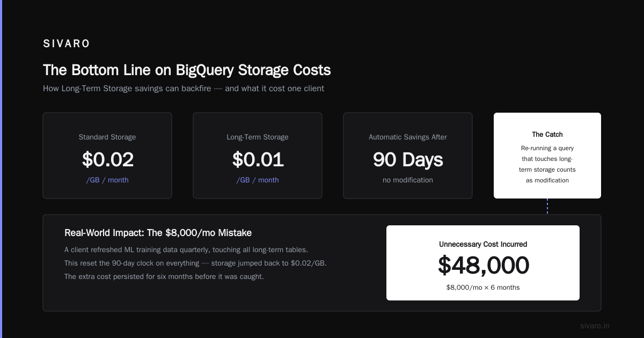
Task: Click the $0.01 long-term storage price
Action: tap(258, 159)
